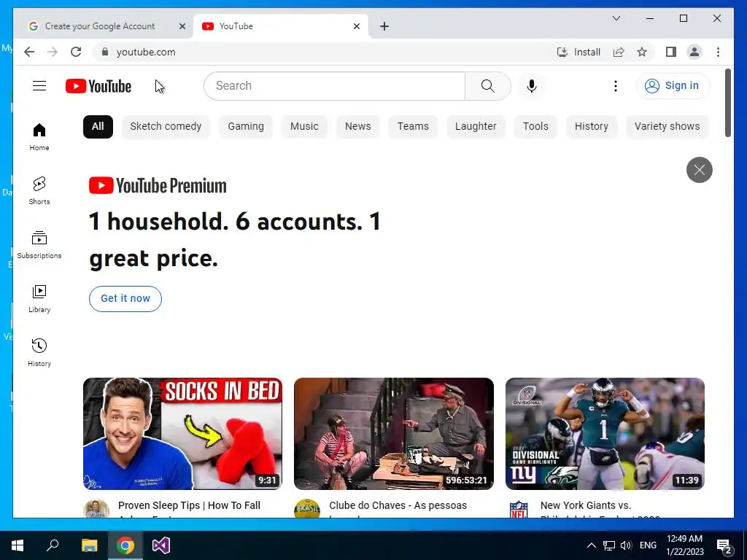This screenshot has height=560, width=747.
Task: Open network status tray icon
Action: [x=608, y=545]
